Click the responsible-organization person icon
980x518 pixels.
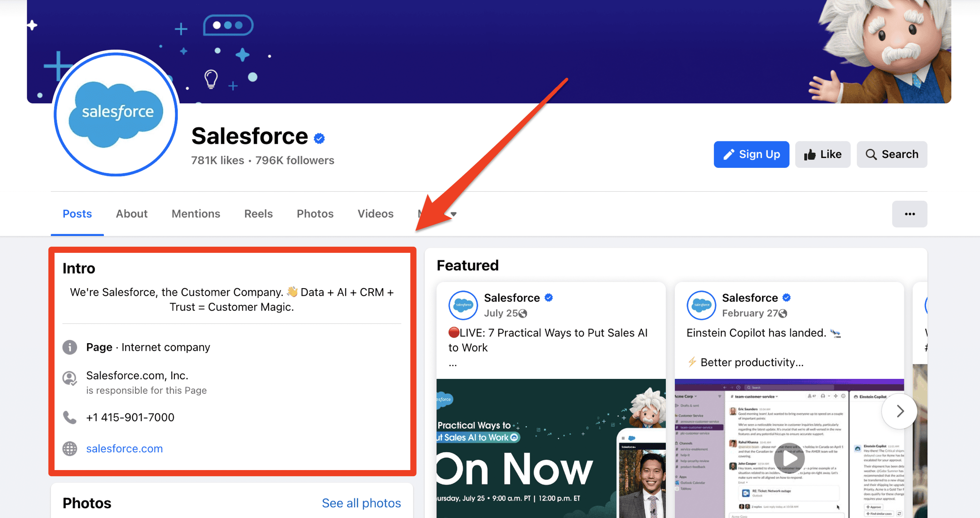(x=70, y=378)
